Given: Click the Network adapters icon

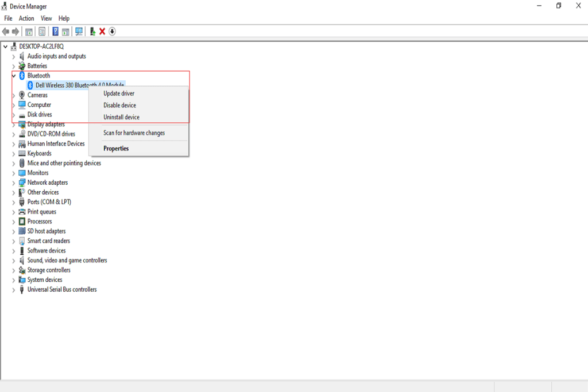Looking at the screenshot, I should (x=22, y=183).
